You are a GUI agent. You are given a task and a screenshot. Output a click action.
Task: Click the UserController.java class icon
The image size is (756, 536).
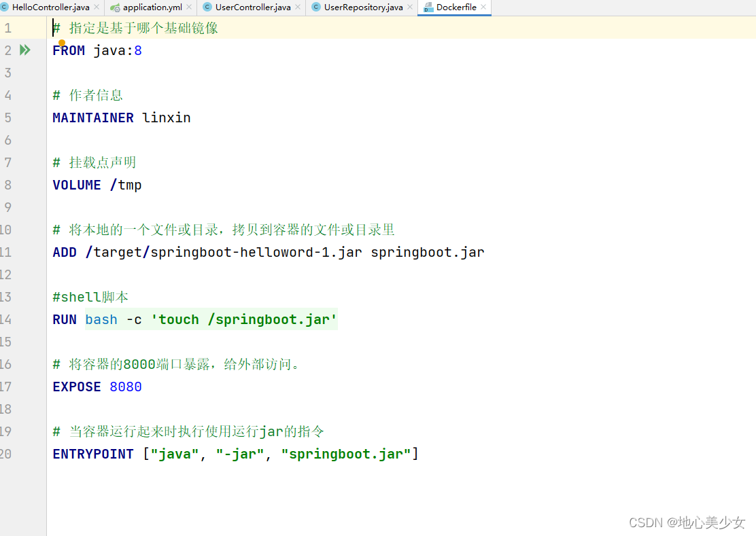coord(207,7)
